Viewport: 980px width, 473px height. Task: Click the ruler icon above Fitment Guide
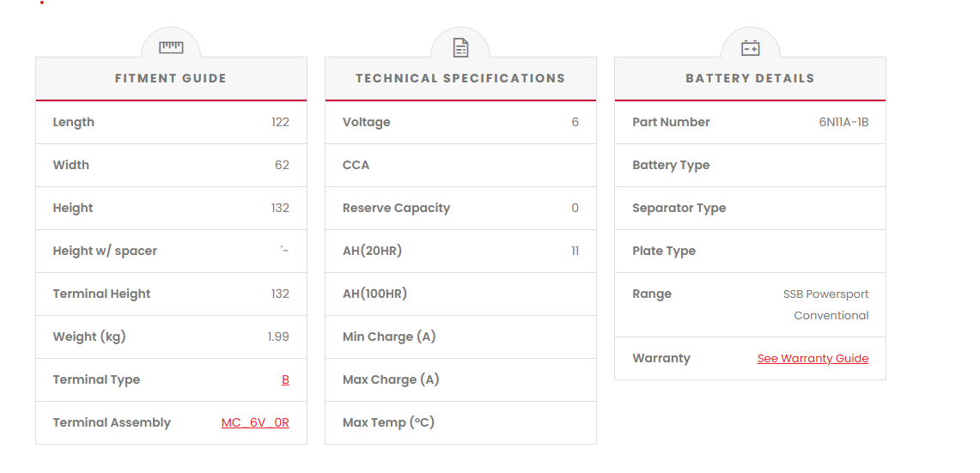171,47
